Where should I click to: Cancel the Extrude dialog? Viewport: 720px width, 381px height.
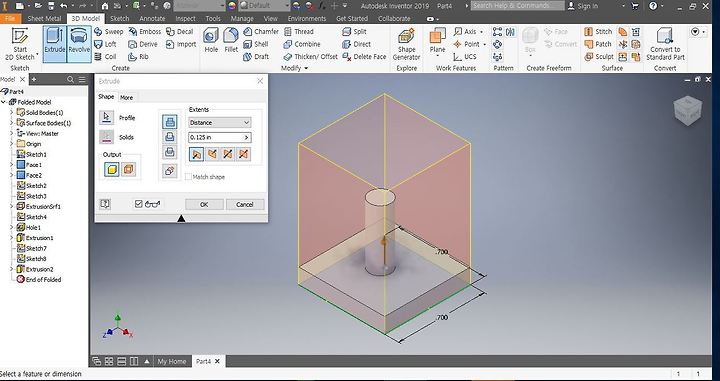click(x=245, y=204)
